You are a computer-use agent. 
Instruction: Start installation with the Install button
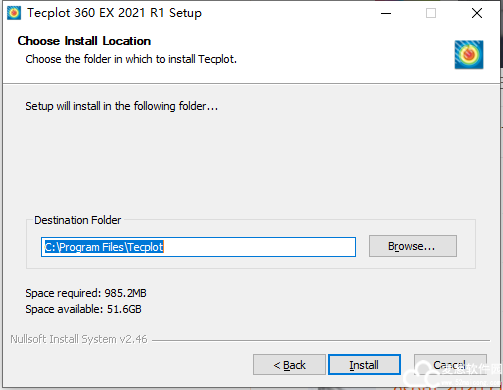pos(364,365)
